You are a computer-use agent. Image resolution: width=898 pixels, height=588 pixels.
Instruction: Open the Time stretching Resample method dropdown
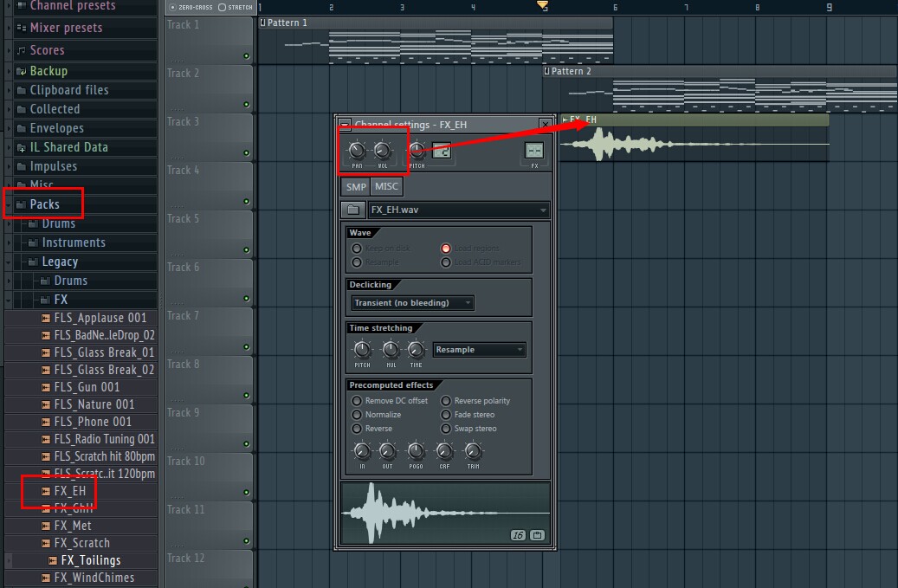point(480,350)
